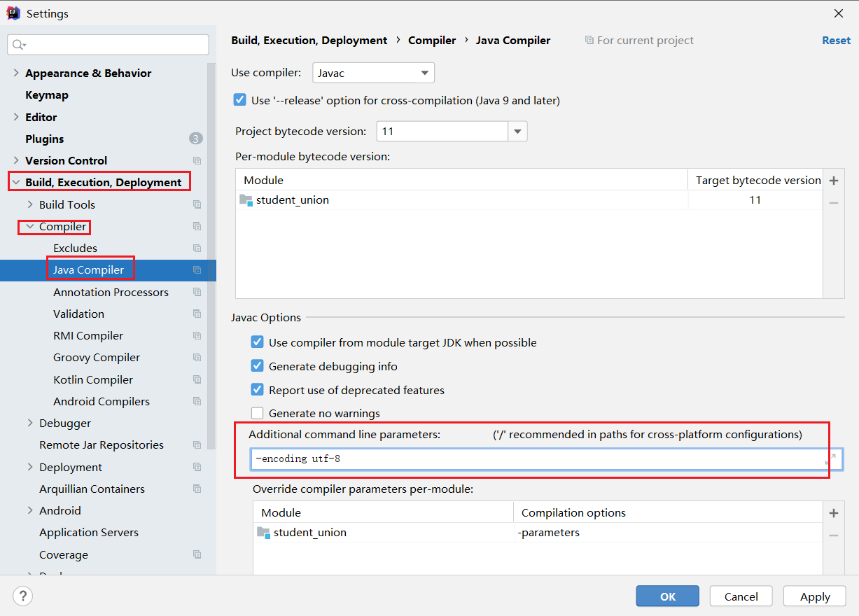859x616 pixels.
Task: Open the Use compiler Javac dropdown
Action: [373, 73]
